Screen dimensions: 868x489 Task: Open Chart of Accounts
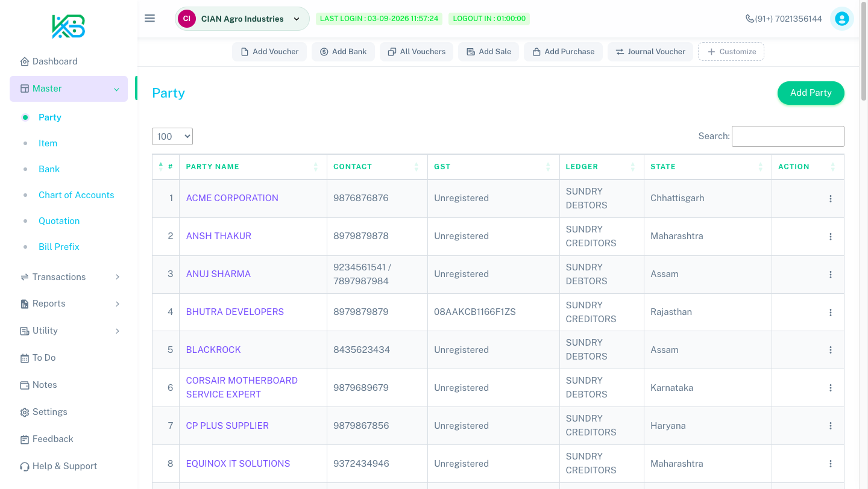point(76,195)
